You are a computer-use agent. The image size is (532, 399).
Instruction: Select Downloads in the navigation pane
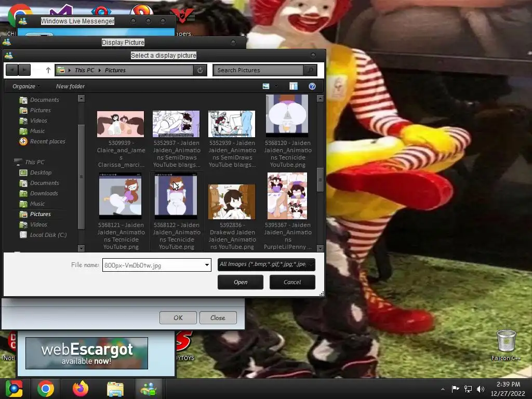[38, 193]
